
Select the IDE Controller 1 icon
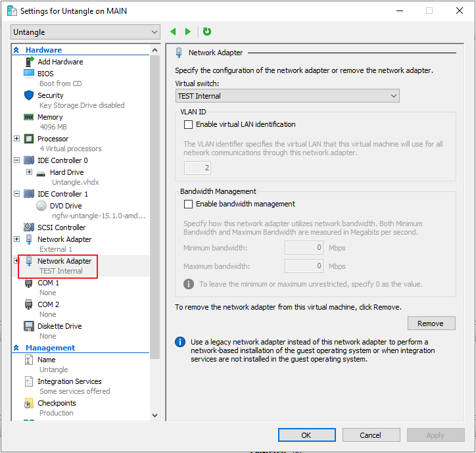click(x=29, y=194)
